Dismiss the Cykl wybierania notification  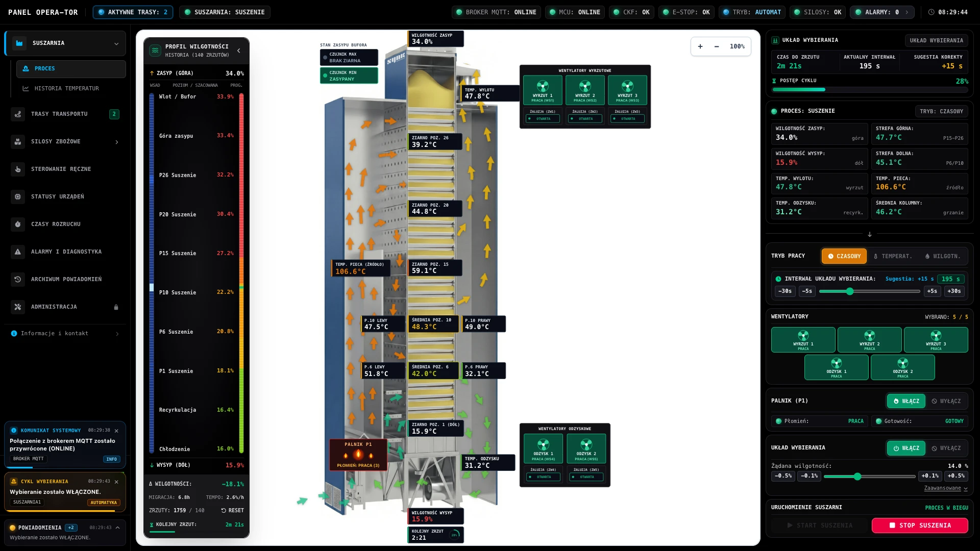point(116,482)
